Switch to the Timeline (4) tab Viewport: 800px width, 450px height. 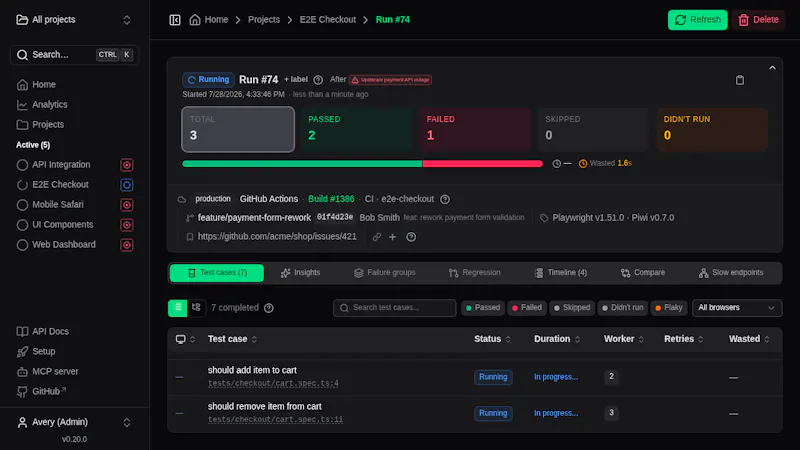click(x=561, y=273)
